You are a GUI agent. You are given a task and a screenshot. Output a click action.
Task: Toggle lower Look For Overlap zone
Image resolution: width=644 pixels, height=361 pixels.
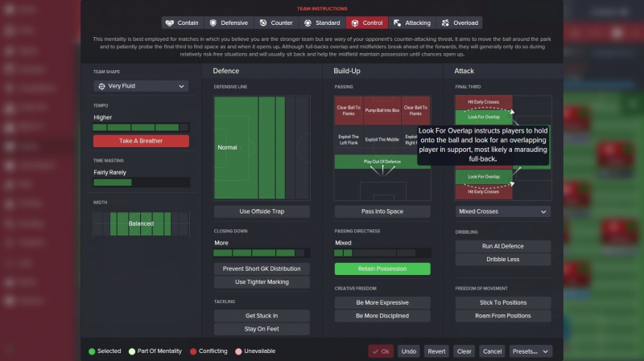coord(484,177)
